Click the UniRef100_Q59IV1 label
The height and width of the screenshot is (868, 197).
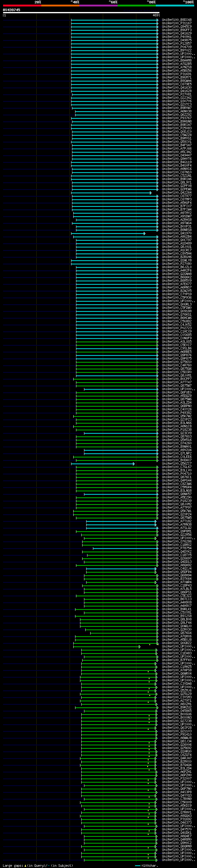coord(177,142)
